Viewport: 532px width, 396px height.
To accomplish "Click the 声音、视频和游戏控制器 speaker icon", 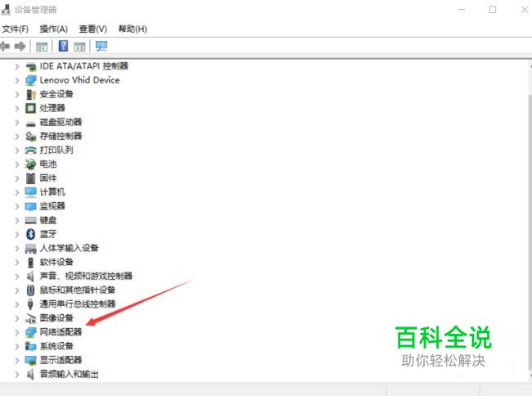I will [x=31, y=277].
